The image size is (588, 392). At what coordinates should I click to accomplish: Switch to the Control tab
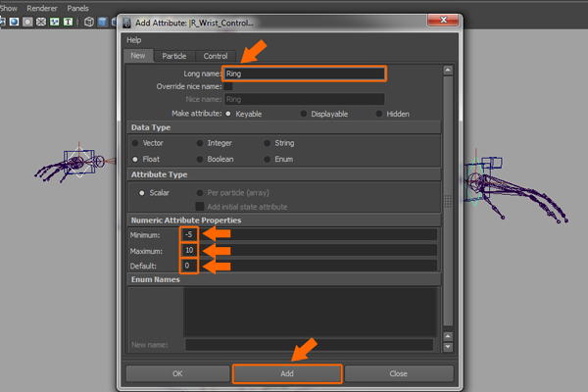(216, 56)
